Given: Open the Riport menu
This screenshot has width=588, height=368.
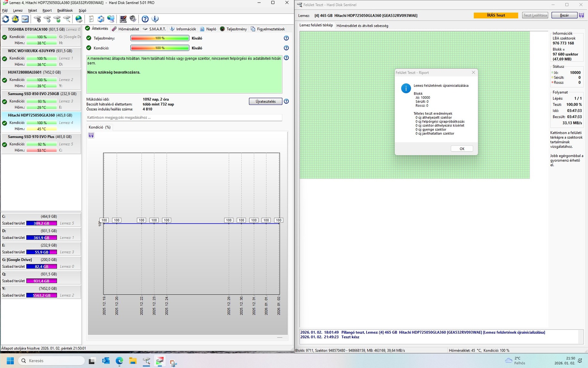Looking at the screenshot, I should 47,11.
